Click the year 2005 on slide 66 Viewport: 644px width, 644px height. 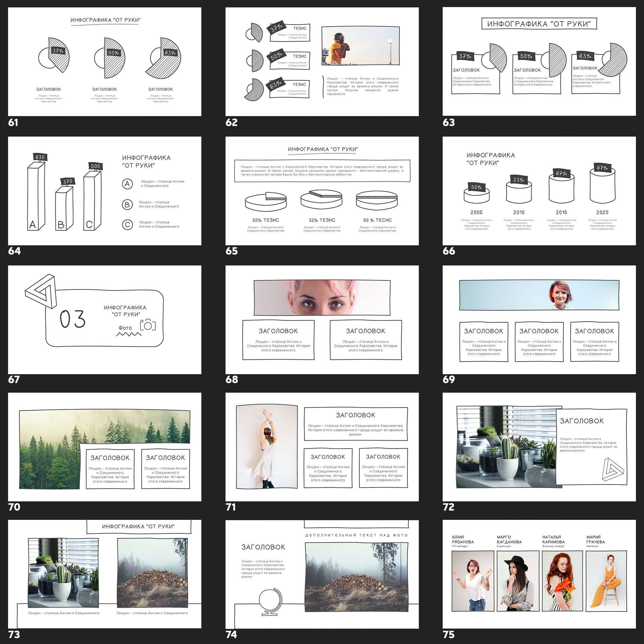pyautogui.click(x=477, y=212)
